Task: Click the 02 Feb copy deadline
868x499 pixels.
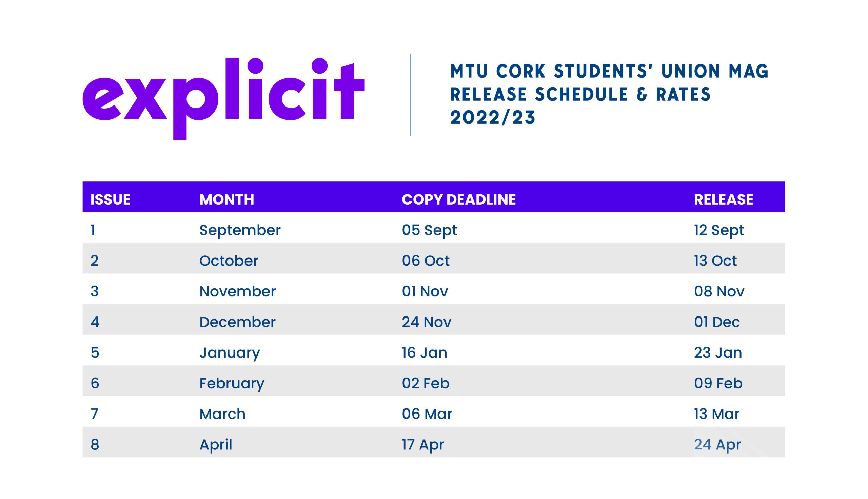Action: (x=426, y=383)
